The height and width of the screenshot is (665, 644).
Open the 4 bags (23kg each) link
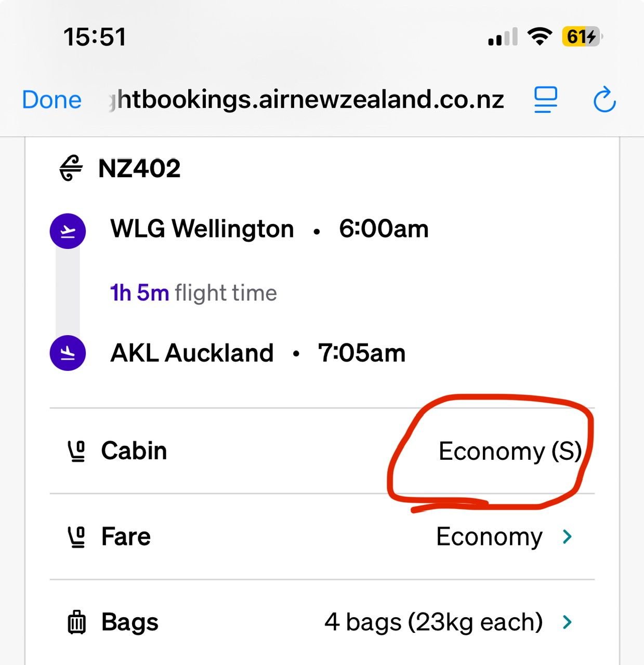[433, 622]
